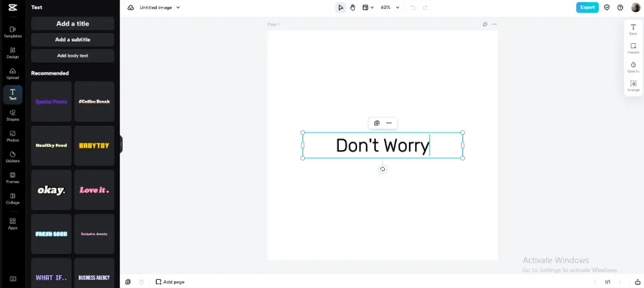The height and width of the screenshot is (288, 644).
Task: Open text Presets panel
Action: coord(633,48)
